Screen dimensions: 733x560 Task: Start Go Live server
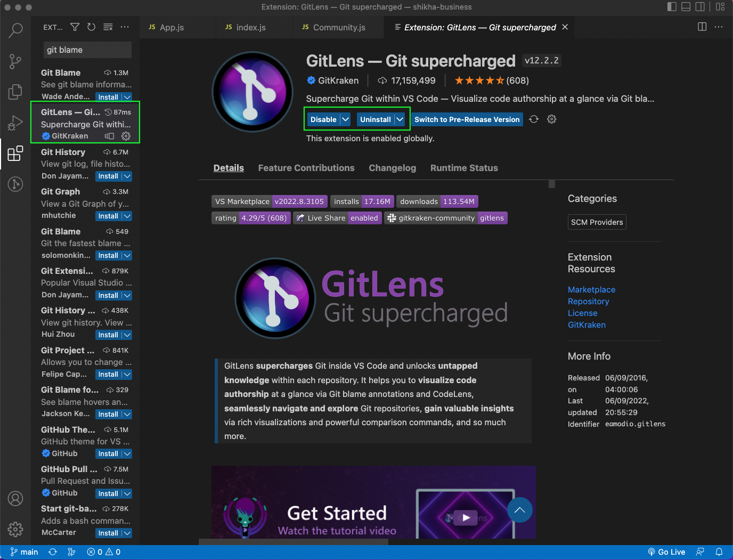click(666, 552)
